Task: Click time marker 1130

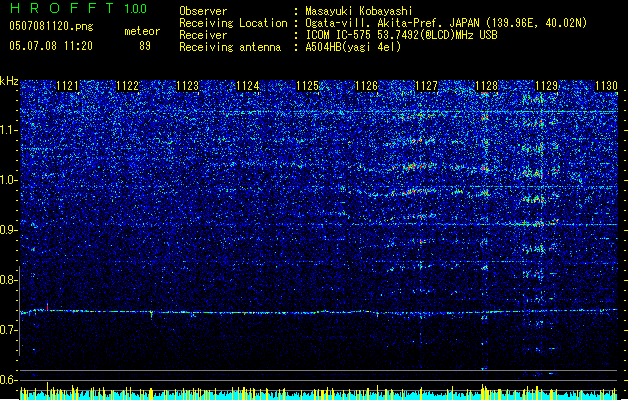Action: [x=606, y=86]
